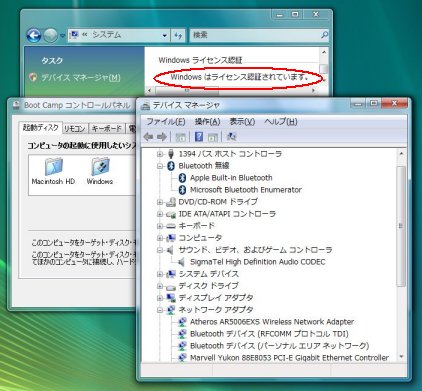
Task: Click the search magnifier in System window
Action: (x=324, y=35)
